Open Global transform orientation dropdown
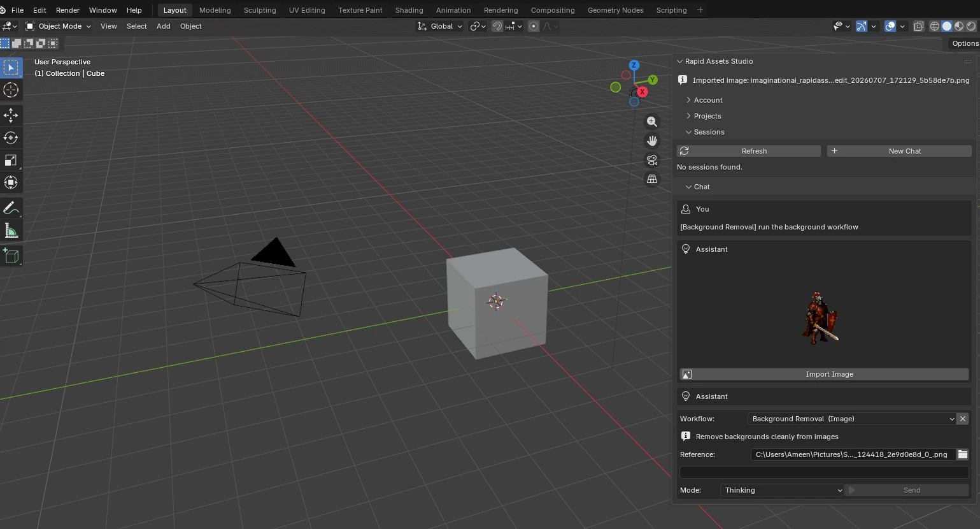 (440, 26)
